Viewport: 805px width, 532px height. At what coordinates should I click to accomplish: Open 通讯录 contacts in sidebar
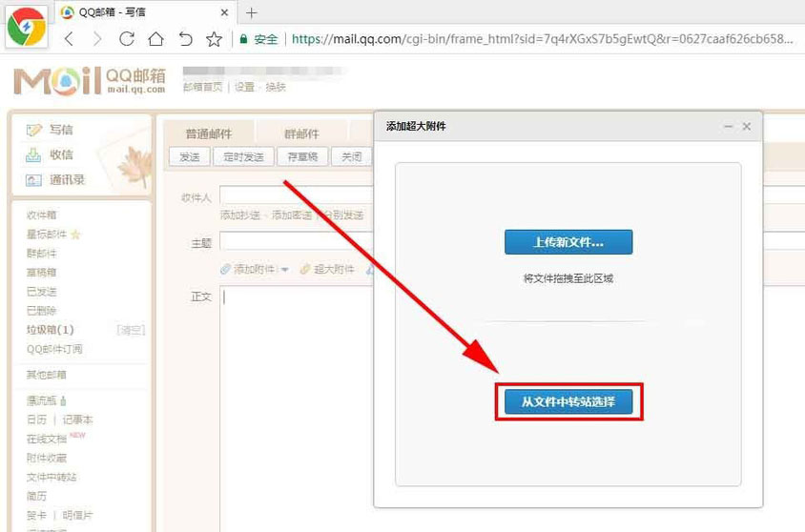67,180
